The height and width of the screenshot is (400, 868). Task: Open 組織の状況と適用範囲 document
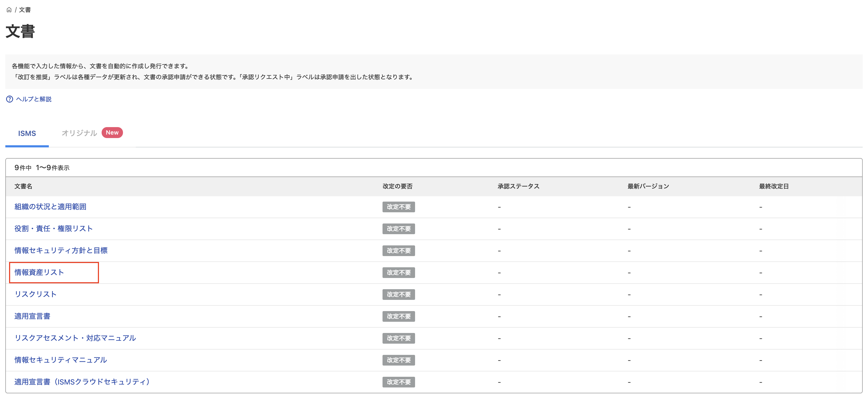(x=50, y=207)
